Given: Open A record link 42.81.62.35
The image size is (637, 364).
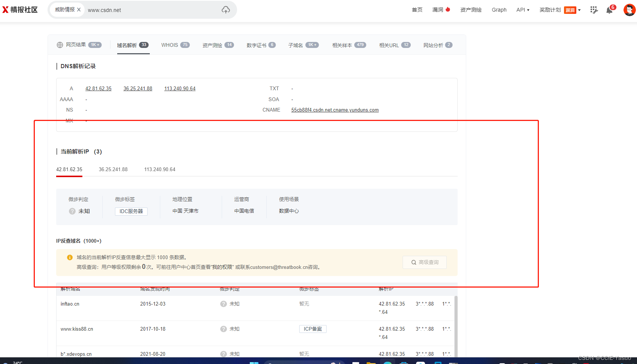Looking at the screenshot, I should (x=98, y=89).
